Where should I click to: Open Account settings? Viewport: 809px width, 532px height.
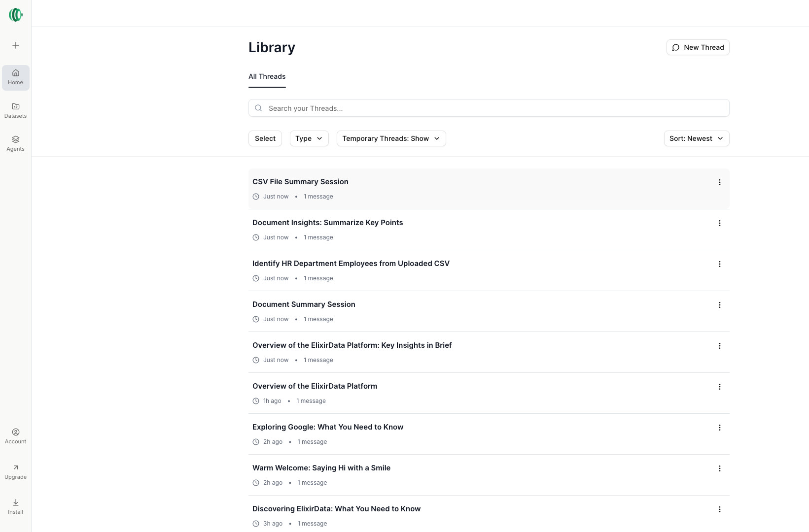[x=16, y=436]
